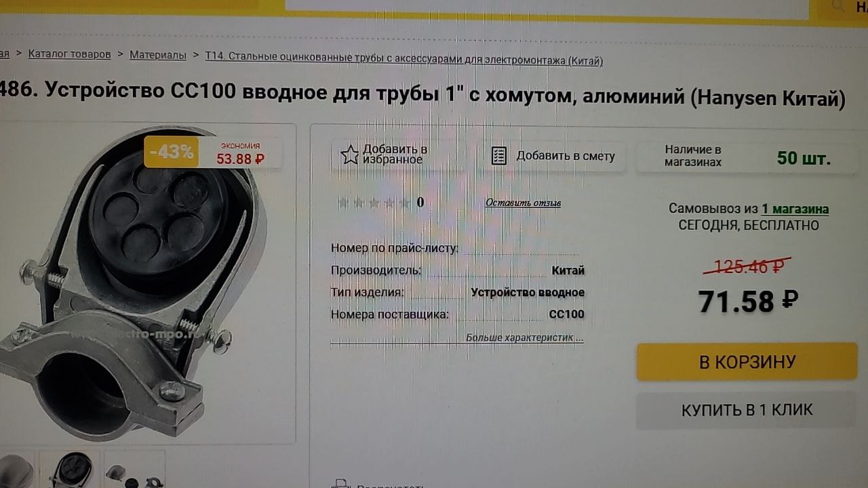Add the product to cart (В КОРЗИНУ)
868x488 pixels.
point(747,361)
